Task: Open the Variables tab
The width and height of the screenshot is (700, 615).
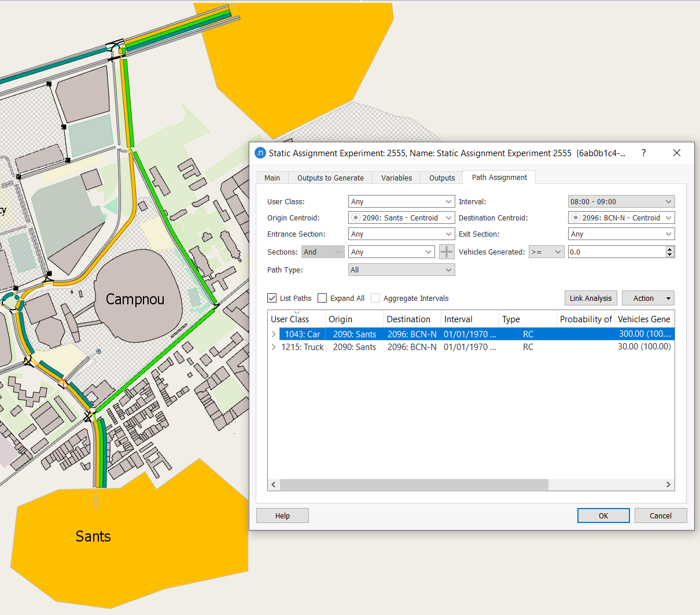Action: pos(396,178)
